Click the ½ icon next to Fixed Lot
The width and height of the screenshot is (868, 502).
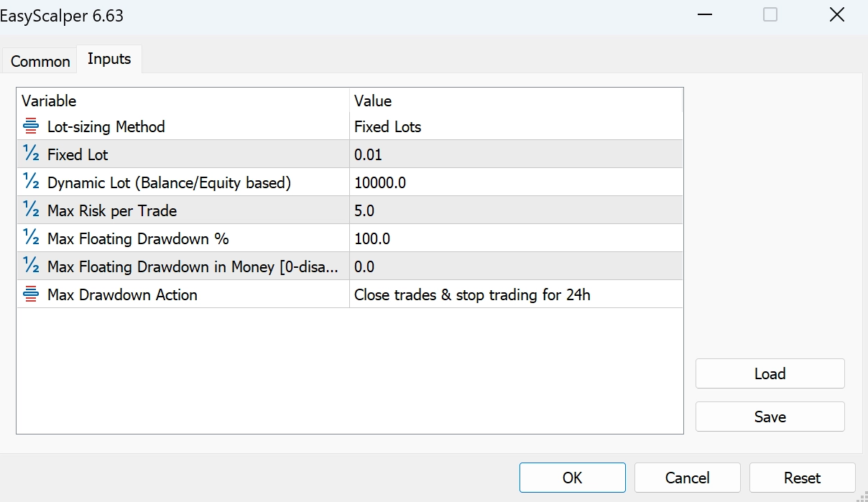pos(31,154)
